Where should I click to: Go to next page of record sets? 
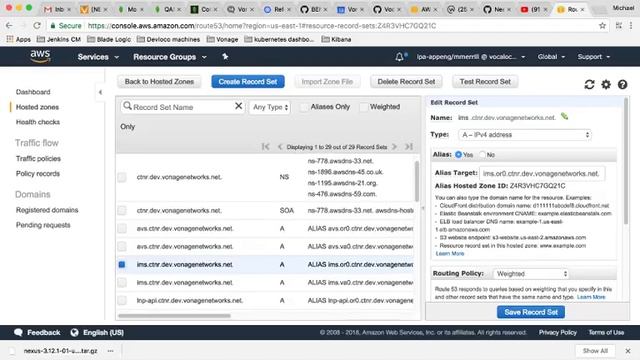coord(394,147)
